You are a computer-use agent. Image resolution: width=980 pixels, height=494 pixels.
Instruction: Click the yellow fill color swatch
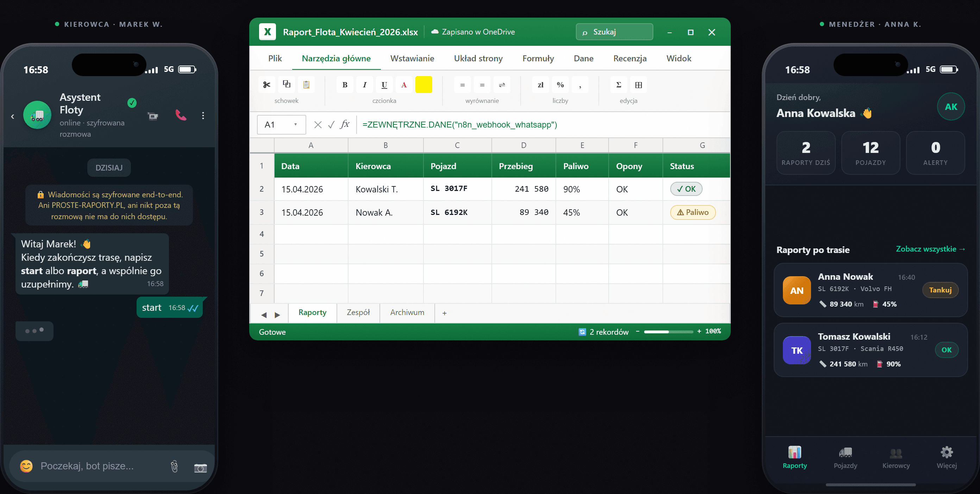click(424, 85)
